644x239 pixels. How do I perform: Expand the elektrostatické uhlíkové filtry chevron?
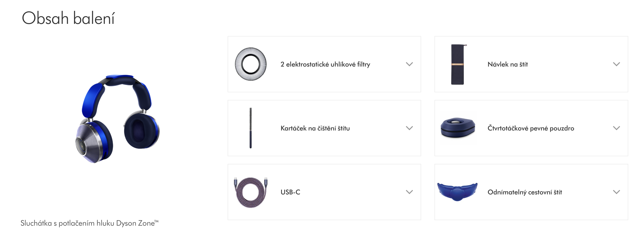click(x=409, y=64)
